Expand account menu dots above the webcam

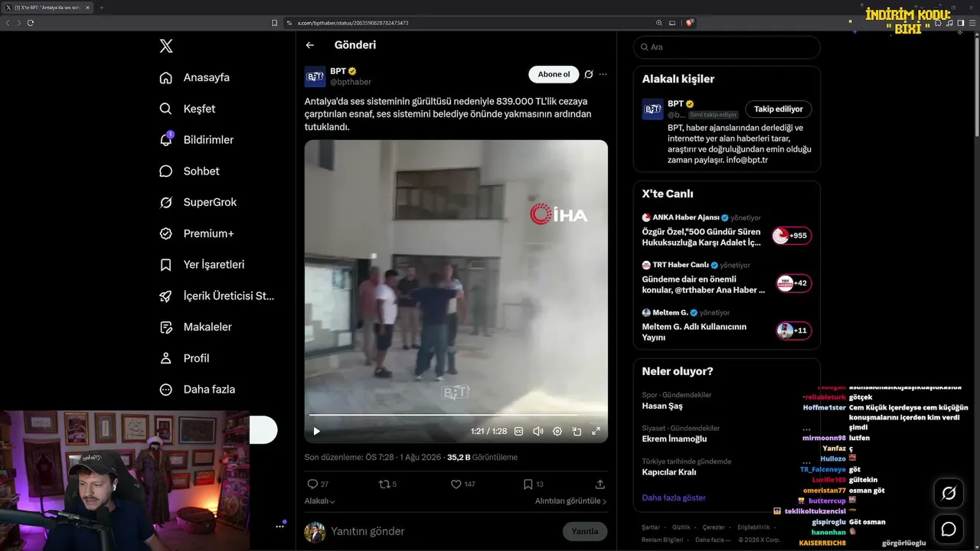[x=280, y=526]
